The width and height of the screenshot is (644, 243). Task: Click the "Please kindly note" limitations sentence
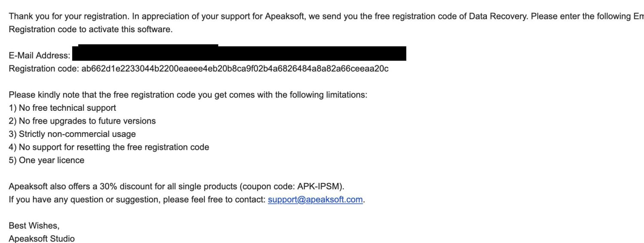(188, 95)
